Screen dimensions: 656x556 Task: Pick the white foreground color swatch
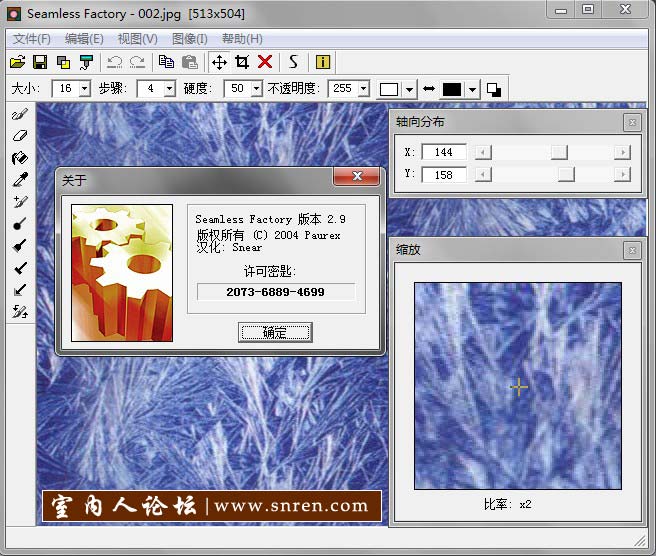pos(389,89)
